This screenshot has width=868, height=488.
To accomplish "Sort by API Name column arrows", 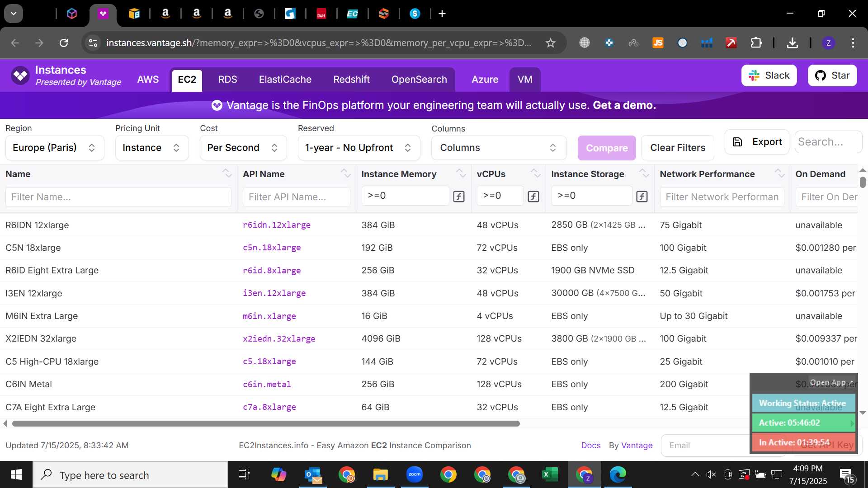I will (345, 174).
